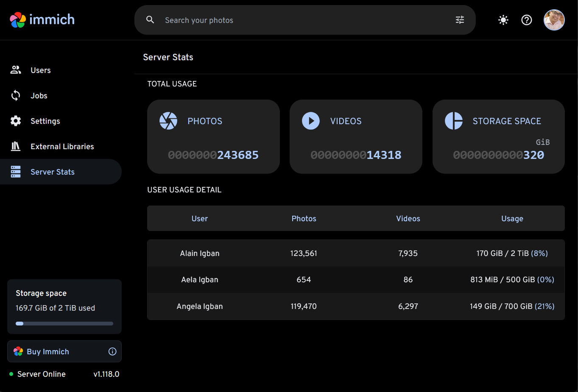Click the Immich logo

point(42,19)
